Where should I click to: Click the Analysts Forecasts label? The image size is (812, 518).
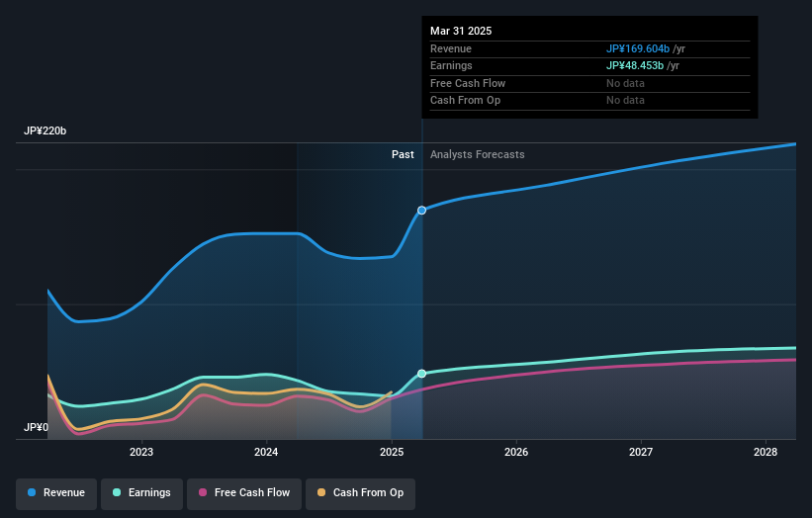[478, 155]
